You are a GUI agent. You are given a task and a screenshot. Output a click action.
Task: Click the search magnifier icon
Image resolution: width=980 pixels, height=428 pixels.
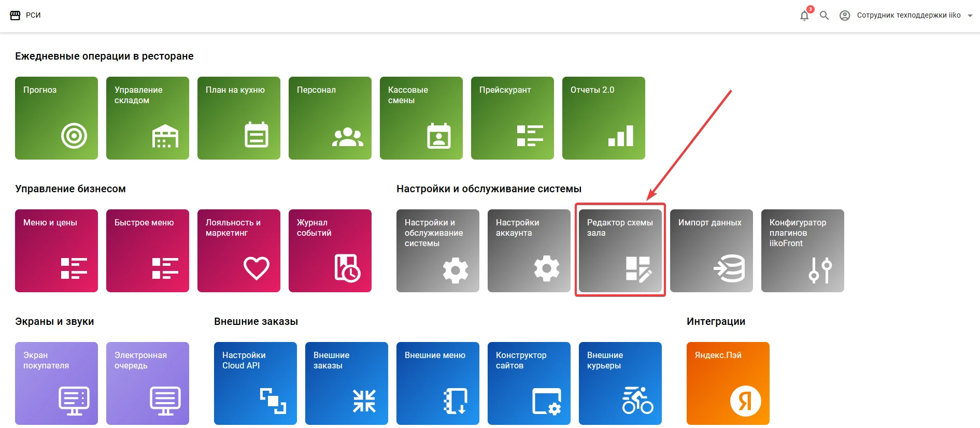pos(824,16)
